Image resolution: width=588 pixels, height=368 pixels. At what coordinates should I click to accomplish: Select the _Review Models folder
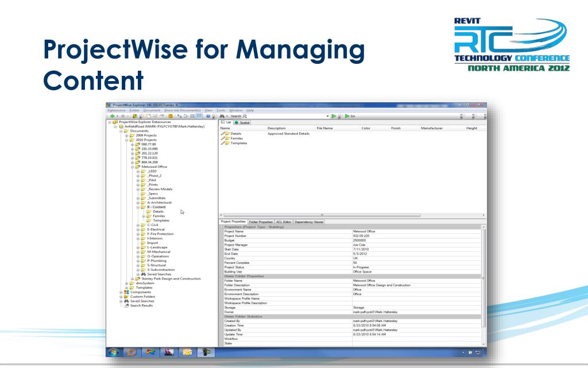[x=160, y=189]
